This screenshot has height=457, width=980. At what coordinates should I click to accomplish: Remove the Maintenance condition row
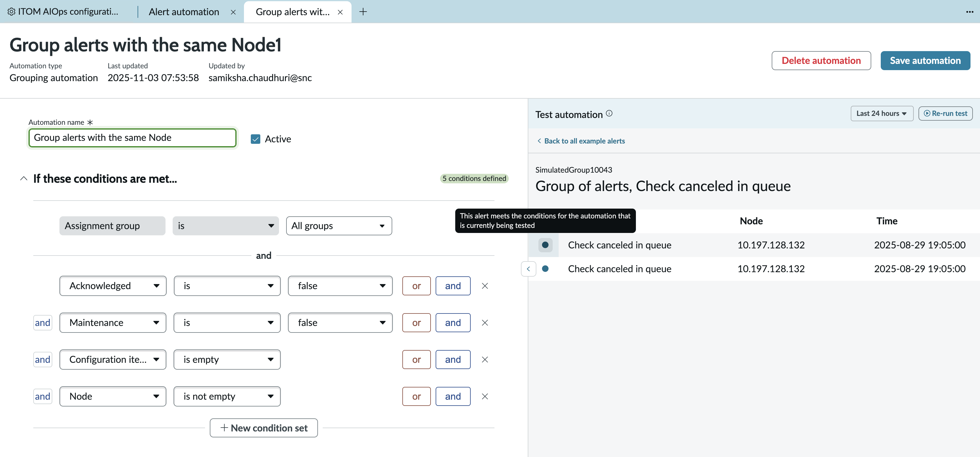coord(485,323)
